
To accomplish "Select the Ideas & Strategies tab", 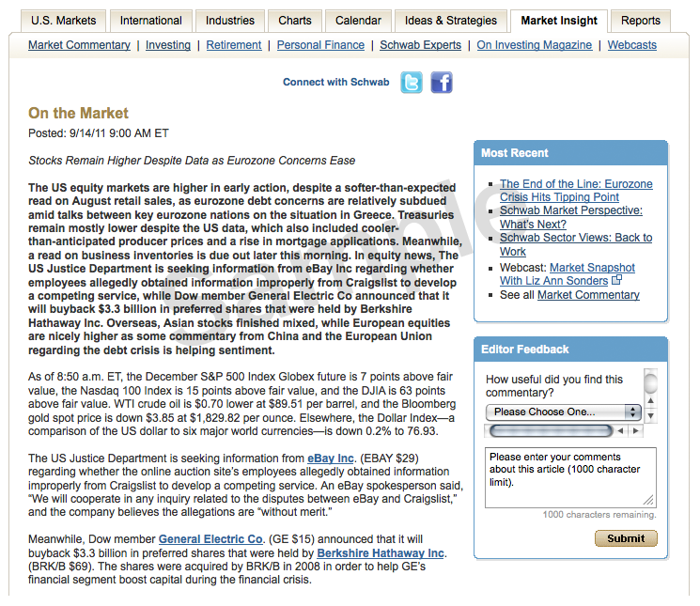I will tap(450, 21).
